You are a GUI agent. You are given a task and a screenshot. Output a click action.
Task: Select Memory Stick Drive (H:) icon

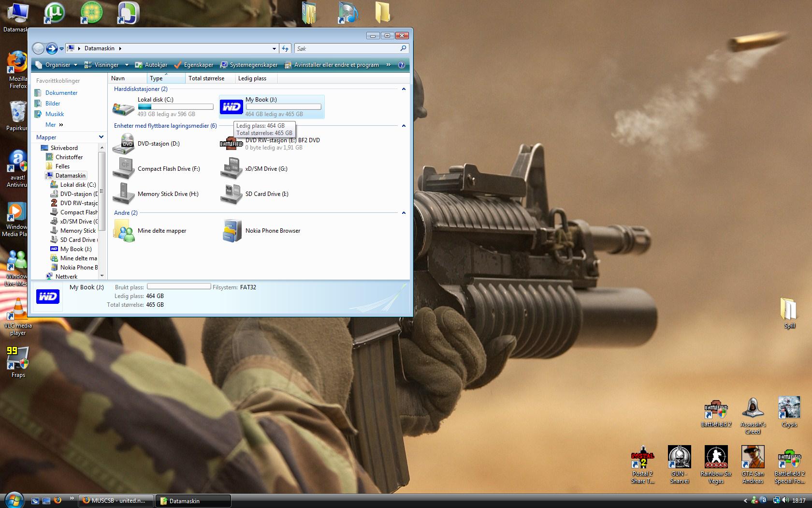[124, 194]
